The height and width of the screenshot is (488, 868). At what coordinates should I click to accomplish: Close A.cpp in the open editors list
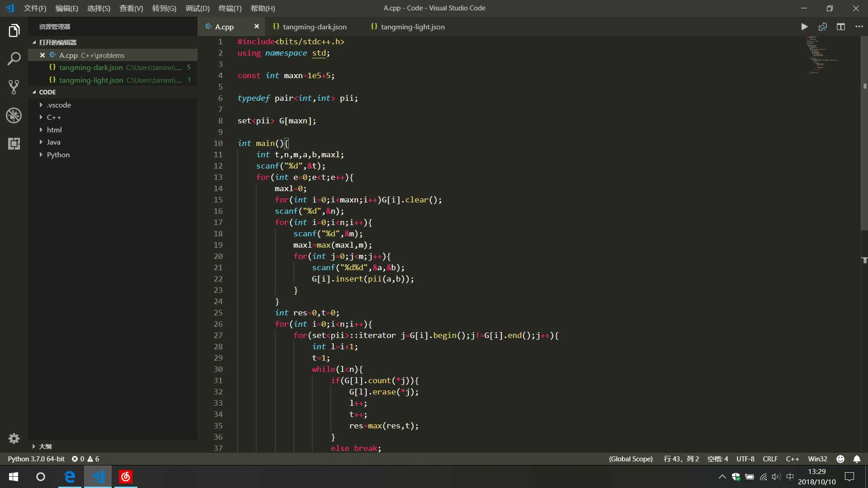[x=42, y=55]
